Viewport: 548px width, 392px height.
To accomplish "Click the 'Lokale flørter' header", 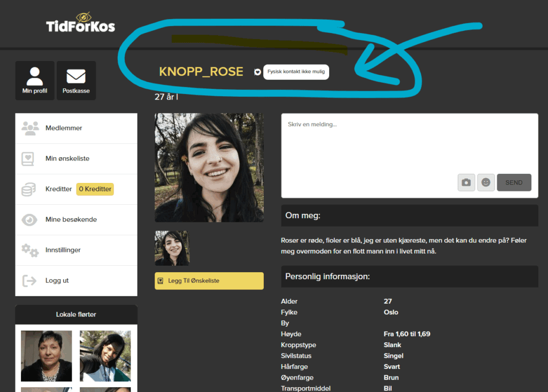I will tap(76, 314).
